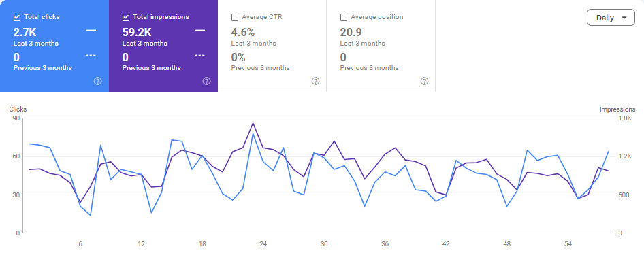Uncheck the Total clicks checkbox
644x270 pixels.
coord(17,17)
